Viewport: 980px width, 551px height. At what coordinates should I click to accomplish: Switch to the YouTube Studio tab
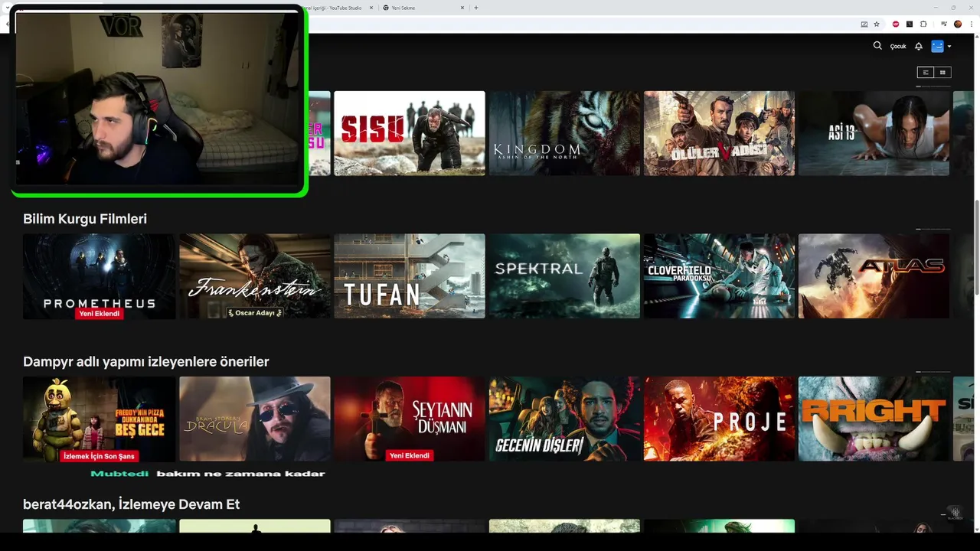tap(337, 8)
